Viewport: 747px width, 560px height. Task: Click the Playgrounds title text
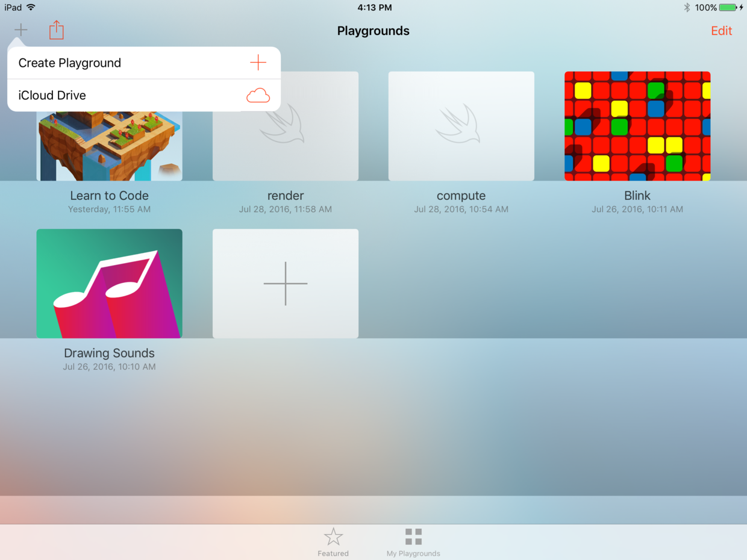click(373, 31)
